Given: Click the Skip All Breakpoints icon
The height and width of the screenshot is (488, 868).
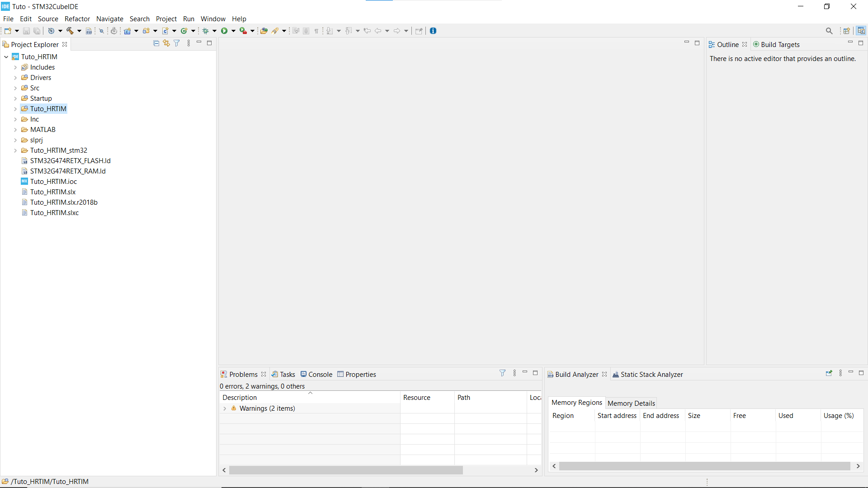Looking at the screenshot, I should pyautogui.click(x=102, y=31).
